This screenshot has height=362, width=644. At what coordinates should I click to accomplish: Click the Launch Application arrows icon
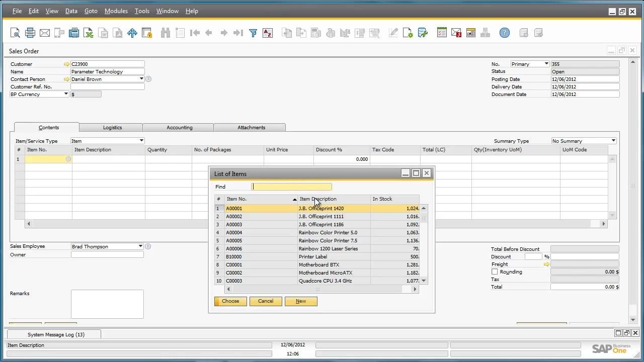click(x=132, y=33)
